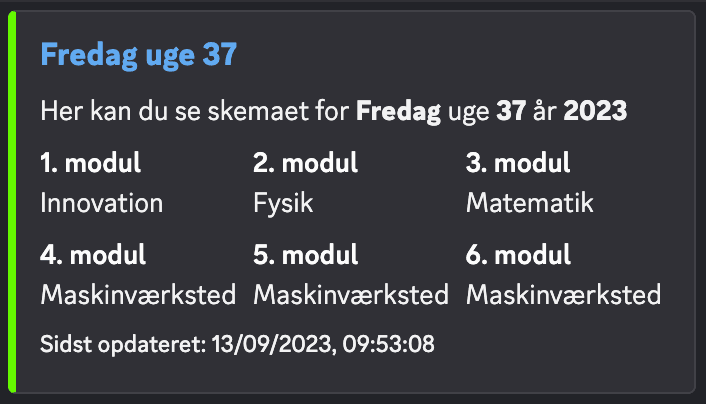Click the "Matematik" subject text
706x404 pixels.
[530, 203]
